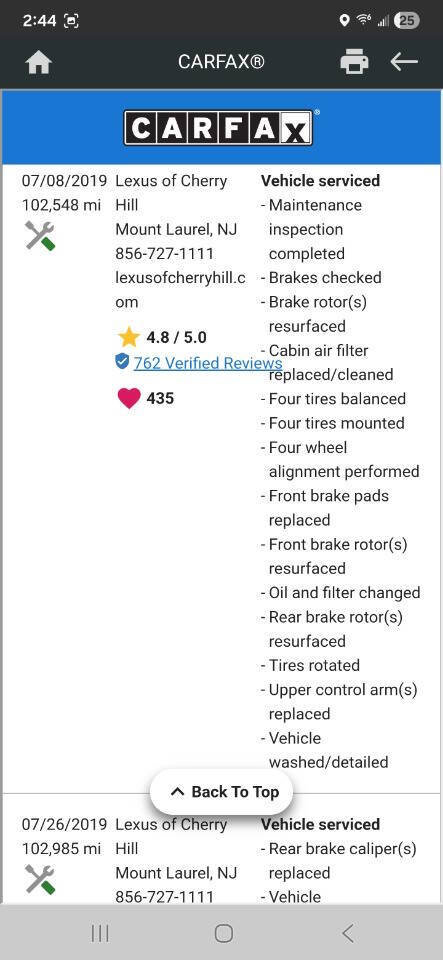443x960 pixels.
Task: Tap the blue verified shield icon
Action: coord(122,361)
